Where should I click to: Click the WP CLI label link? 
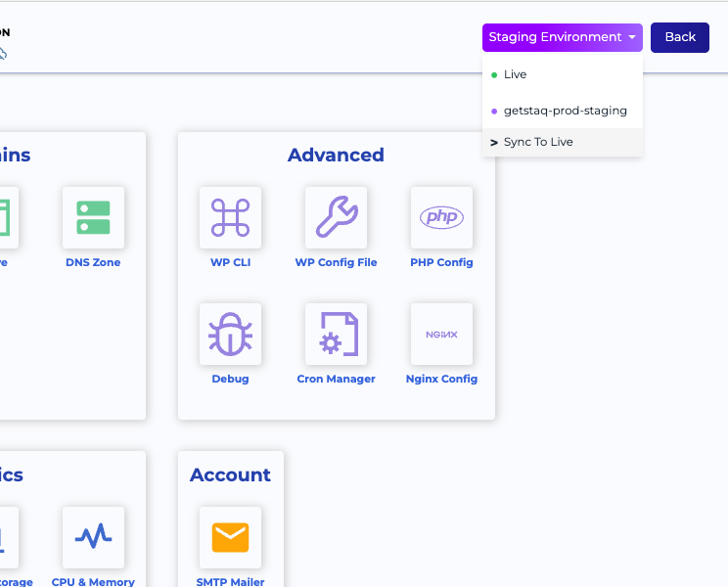pos(230,262)
